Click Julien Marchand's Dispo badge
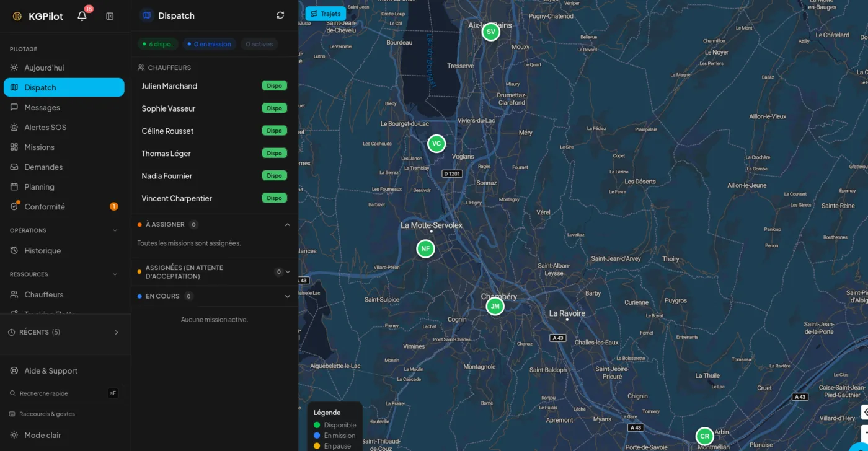 (x=274, y=85)
